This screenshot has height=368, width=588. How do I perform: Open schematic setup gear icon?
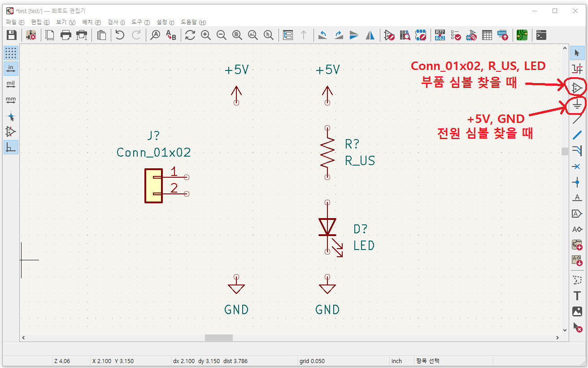[31, 35]
